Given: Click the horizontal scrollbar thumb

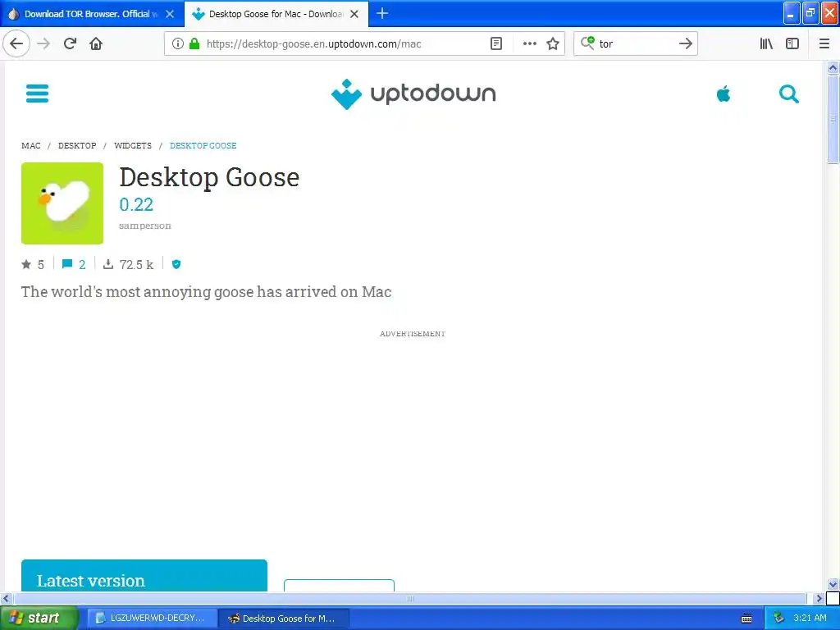Looking at the screenshot, I should coord(410,598).
